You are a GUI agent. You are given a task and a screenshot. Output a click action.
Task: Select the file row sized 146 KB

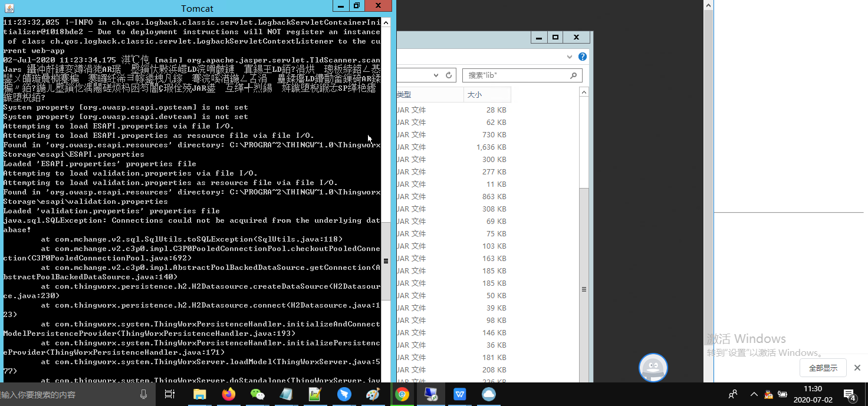pos(453,333)
